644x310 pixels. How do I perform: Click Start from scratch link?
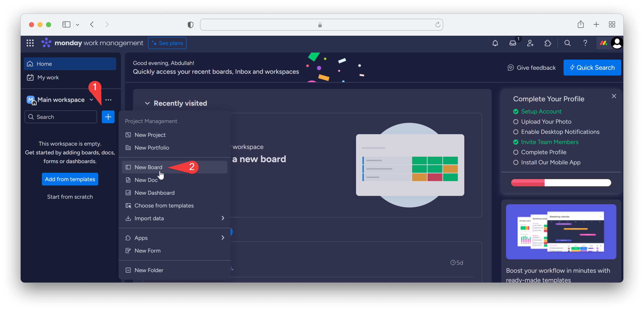(x=70, y=197)
